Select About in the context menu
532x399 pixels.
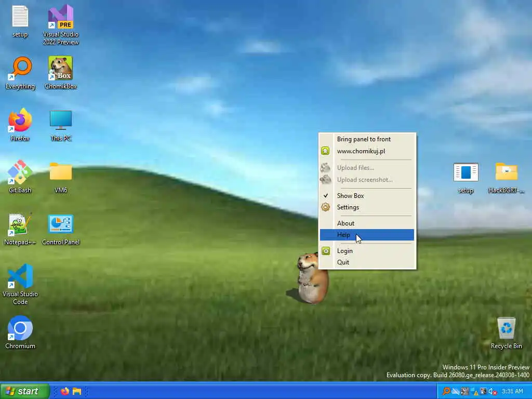click(367, 223)
